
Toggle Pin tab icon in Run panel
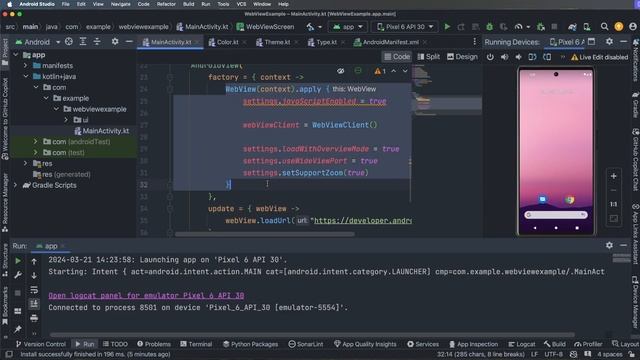pyautogui.click(x=18, y=329)
